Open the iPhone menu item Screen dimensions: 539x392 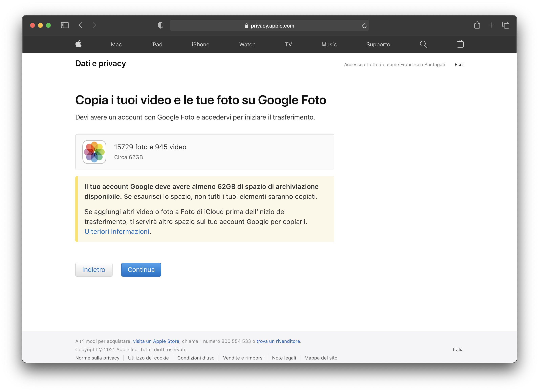[200, 44]
